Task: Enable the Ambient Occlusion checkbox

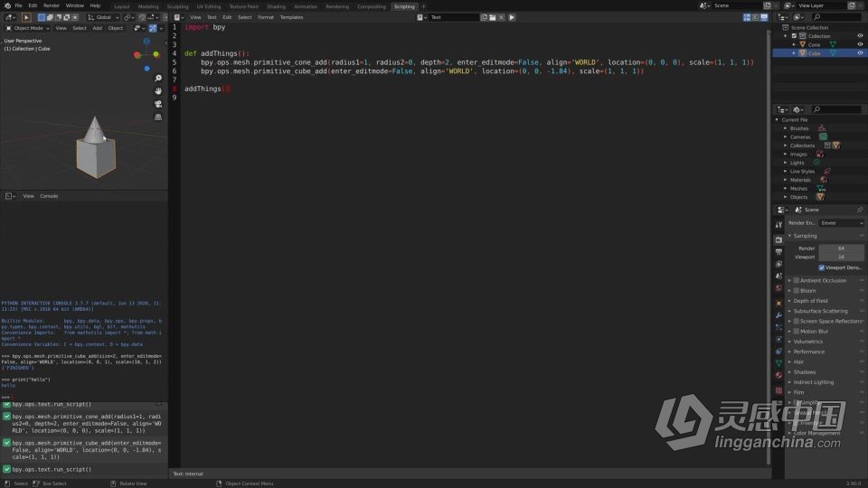Action: [x=796, y=280]
